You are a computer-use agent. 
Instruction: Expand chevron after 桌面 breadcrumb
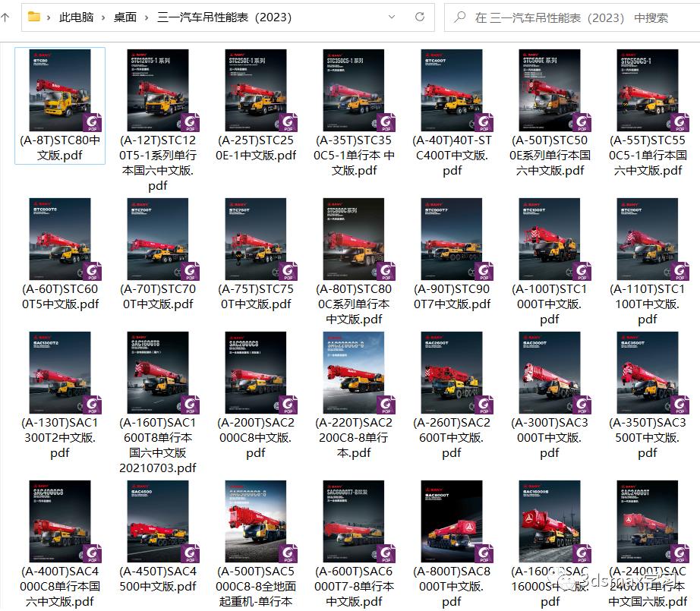point(147,18)
